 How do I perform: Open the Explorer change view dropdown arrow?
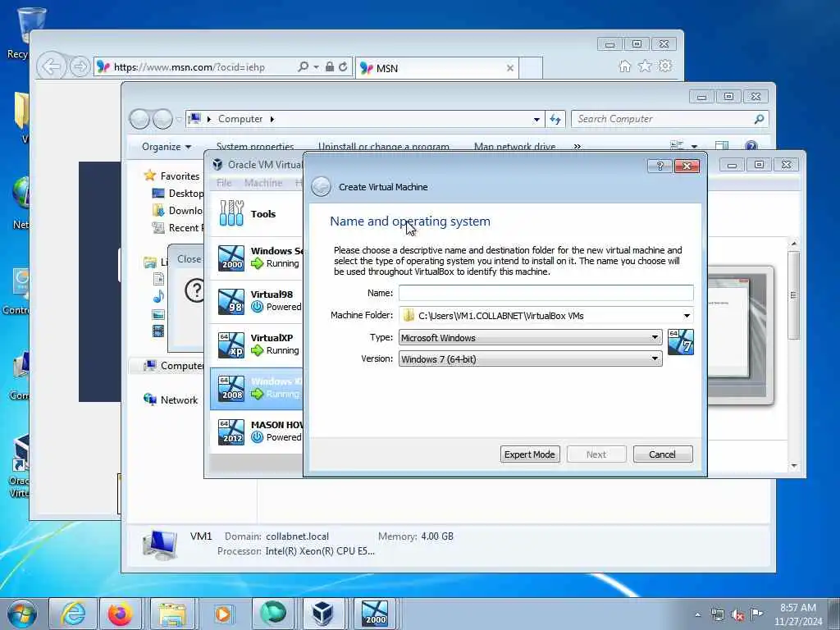694,146
